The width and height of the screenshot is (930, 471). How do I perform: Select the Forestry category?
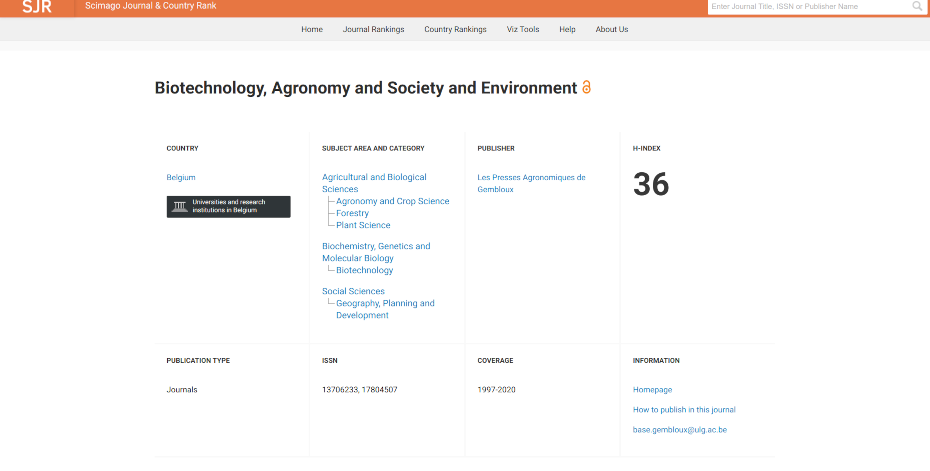(x=352, y=213)
